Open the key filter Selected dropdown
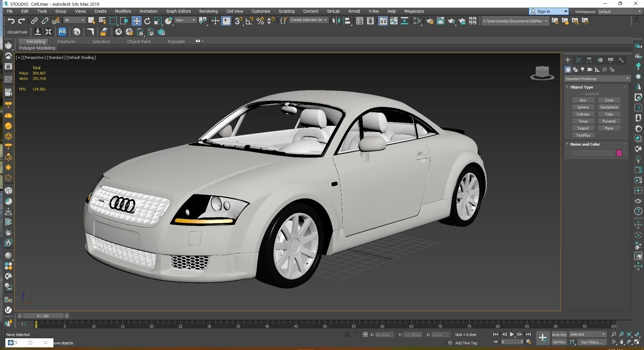 coord(588,334)
